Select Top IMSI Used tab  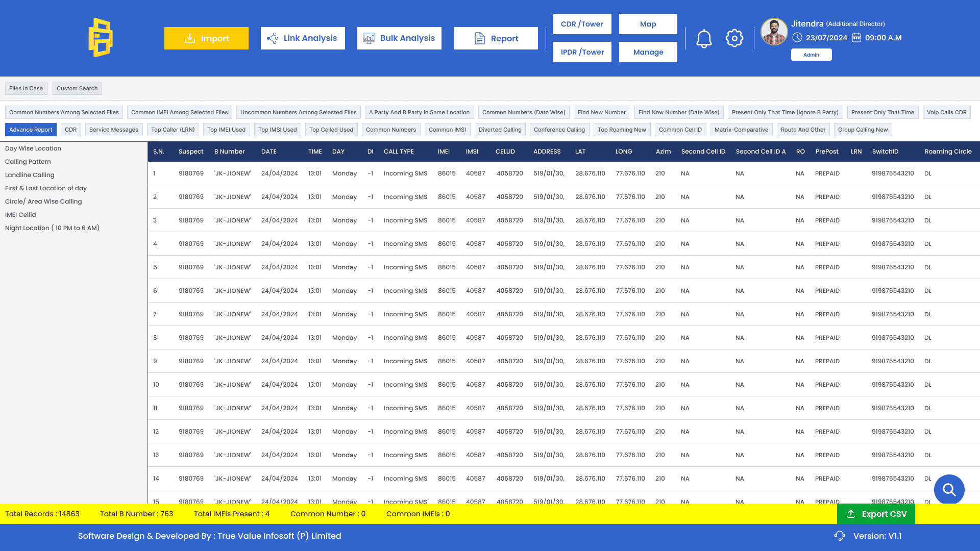278,130
